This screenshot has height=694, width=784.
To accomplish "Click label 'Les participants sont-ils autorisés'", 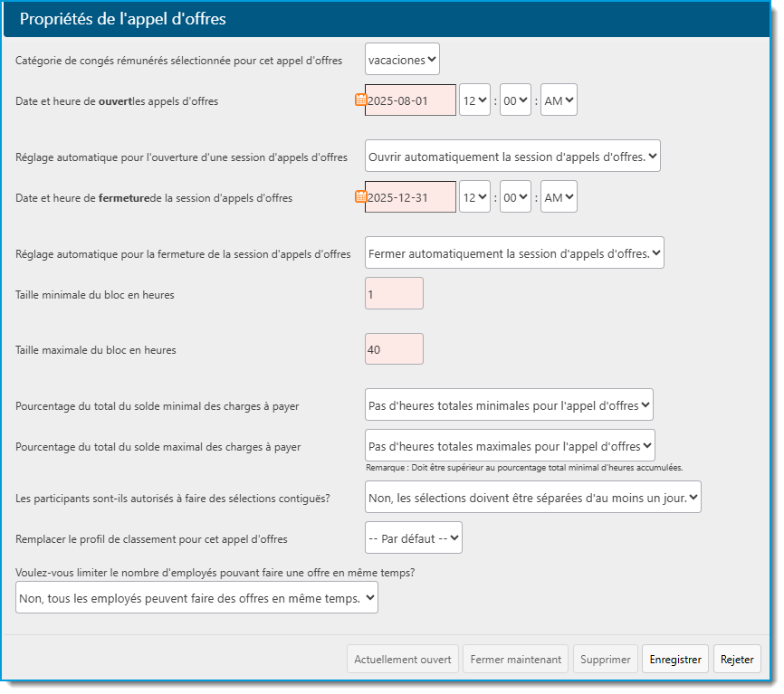I will pos(173,499).
